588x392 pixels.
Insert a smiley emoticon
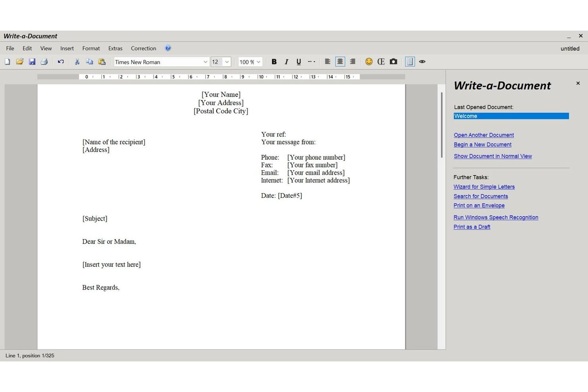tap(369, 62)
